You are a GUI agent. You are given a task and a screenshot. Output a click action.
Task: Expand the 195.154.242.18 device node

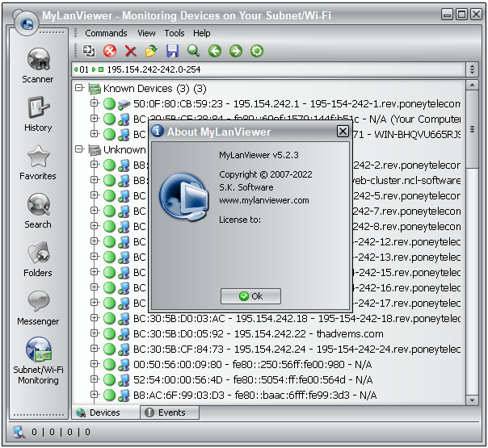[x=94, y=318]
